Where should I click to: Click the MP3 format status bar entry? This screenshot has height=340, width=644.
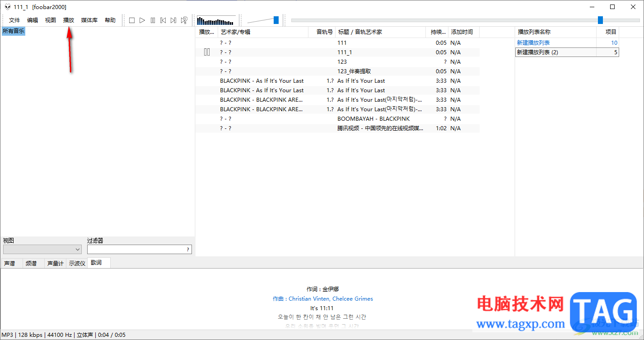[x=8, y=335]
